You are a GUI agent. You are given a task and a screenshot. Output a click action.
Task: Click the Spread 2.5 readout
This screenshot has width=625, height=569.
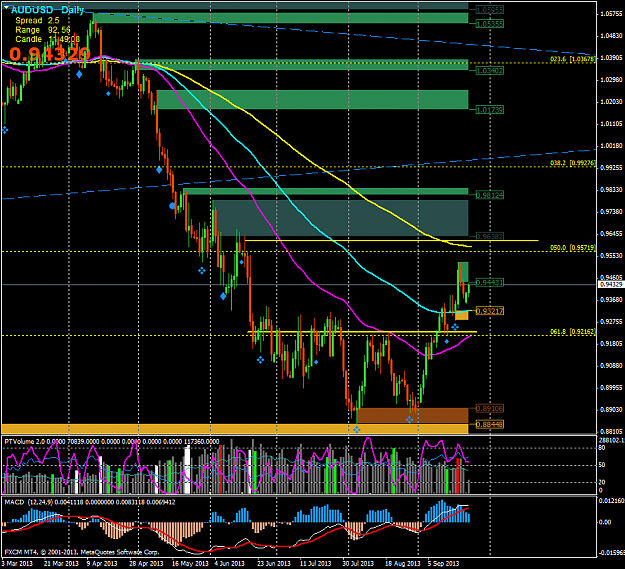pyautogui.click(x=37, y=20)
